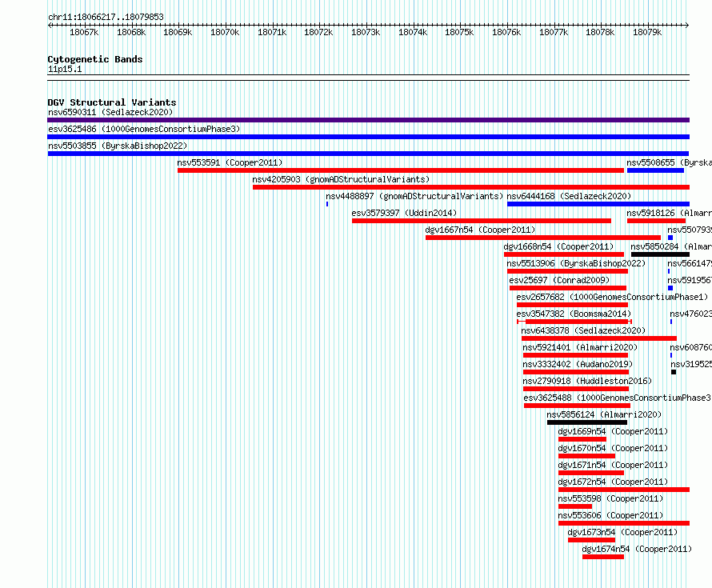Click the 18070k ruler tick label
Image resolution: width=712 pixels, height=588 pixels.
(x=225, y=32)
